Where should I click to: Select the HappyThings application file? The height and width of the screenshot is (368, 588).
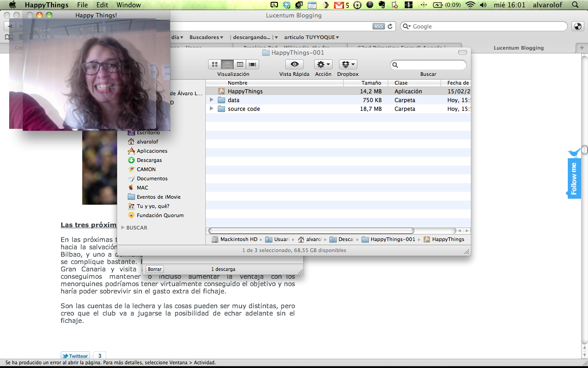click(245, 91)
